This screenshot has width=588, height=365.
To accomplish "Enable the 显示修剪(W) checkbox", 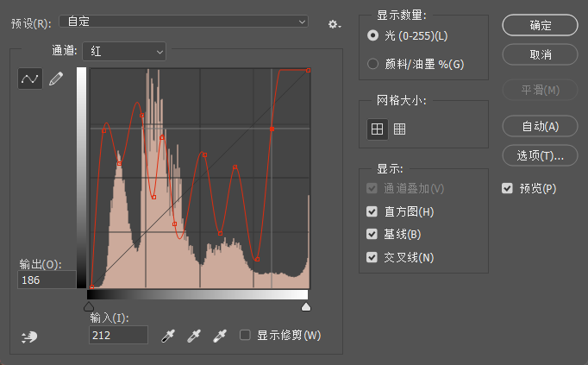I will point(245,335).
